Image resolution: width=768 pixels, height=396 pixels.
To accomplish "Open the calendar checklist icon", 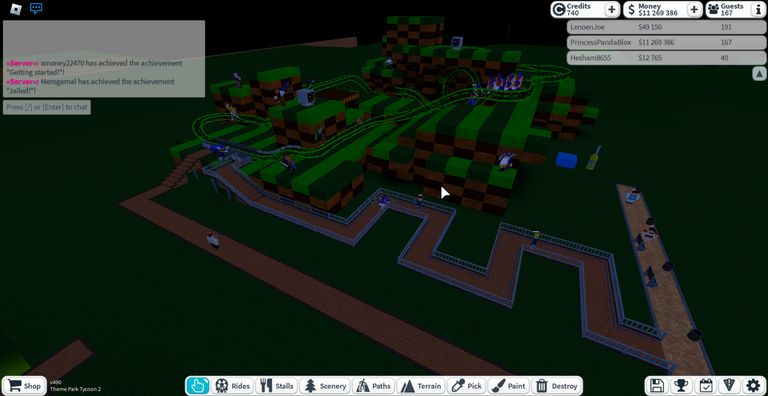I will [705, 385].
